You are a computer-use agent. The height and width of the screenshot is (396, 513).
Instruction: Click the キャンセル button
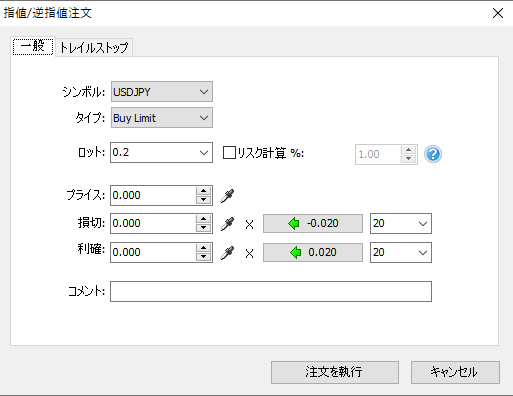click(455, 372)
